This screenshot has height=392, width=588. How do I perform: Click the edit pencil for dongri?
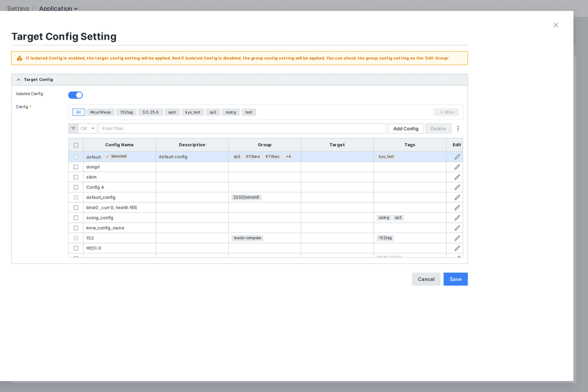coord(457,167)
